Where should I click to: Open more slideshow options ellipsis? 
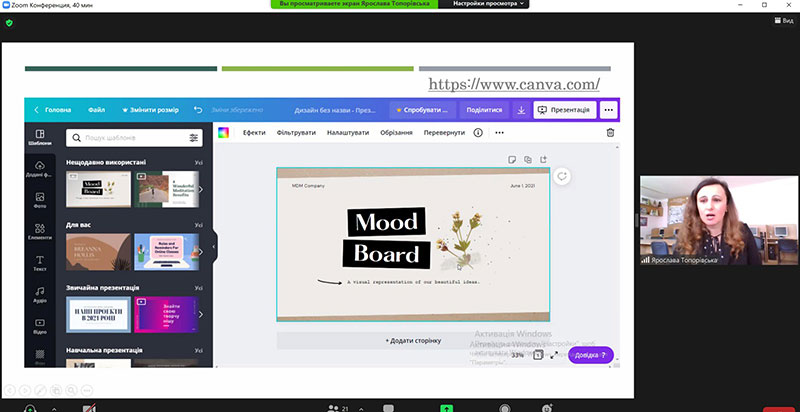[x=87, y=390]
